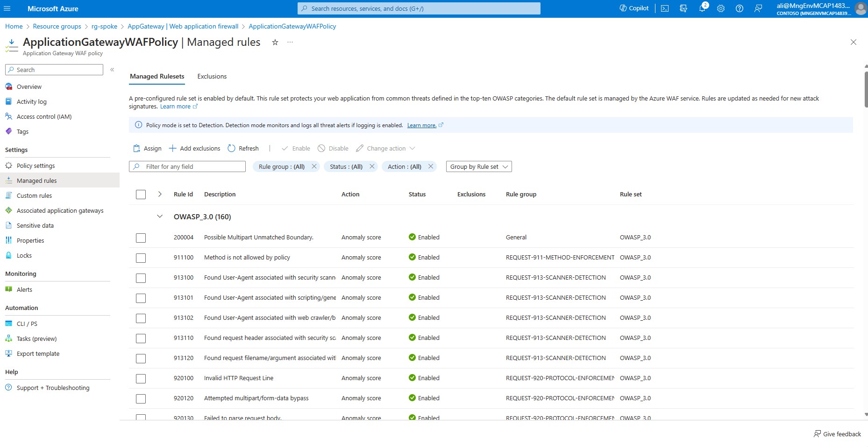Viewport: 868px width, 447px height.
Task: Refresh the managed rules list
Action: (243, 148)
